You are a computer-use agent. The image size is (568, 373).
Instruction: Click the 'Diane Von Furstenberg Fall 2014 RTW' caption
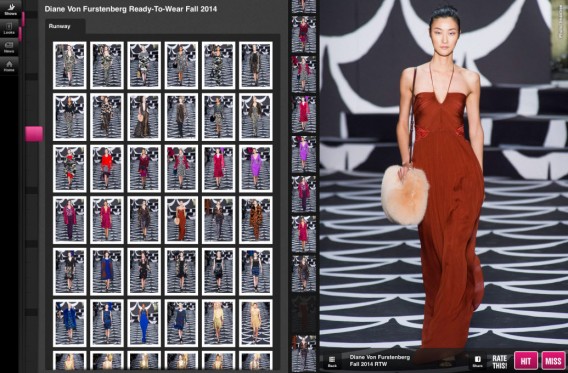pyautogui.click(x=380, y=361)
